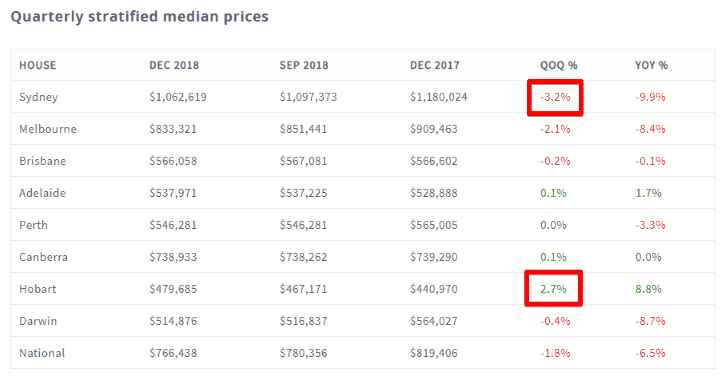The image size is (726, 381).
Task: Click the HOUSE column header
Action: (38, 65)
